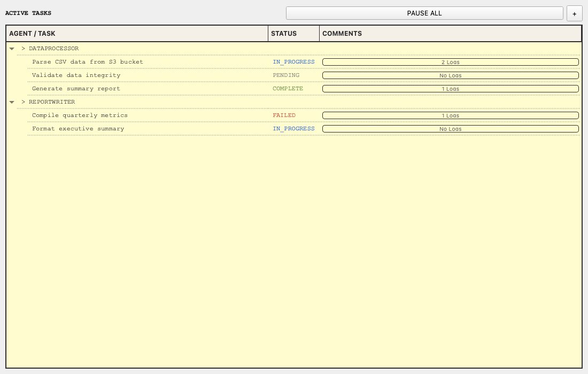Screen dimensions: 588x374
Task: Click the COMMENTS column header
Action: click(341, 33)
